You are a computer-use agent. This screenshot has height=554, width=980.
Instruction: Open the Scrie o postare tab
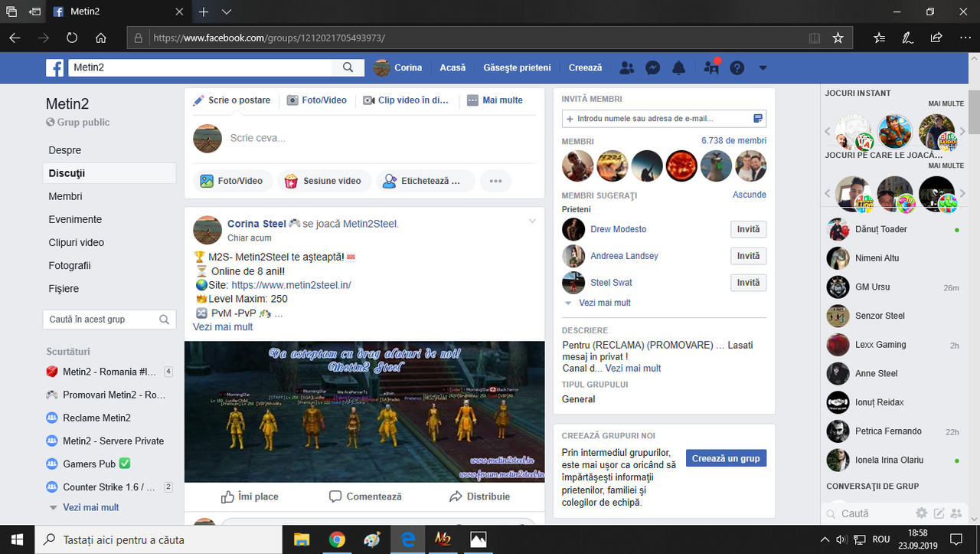tap(231, 100)
